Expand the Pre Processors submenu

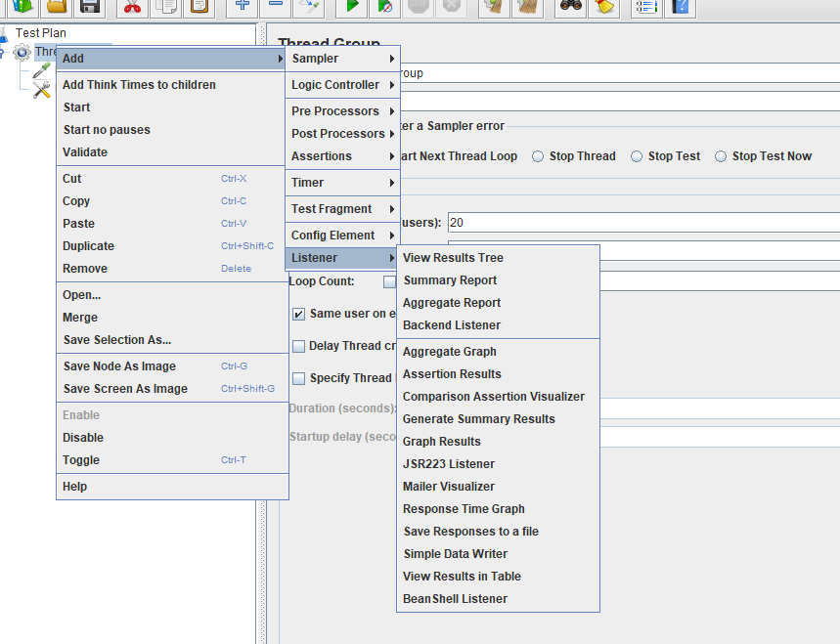point(343,110)
